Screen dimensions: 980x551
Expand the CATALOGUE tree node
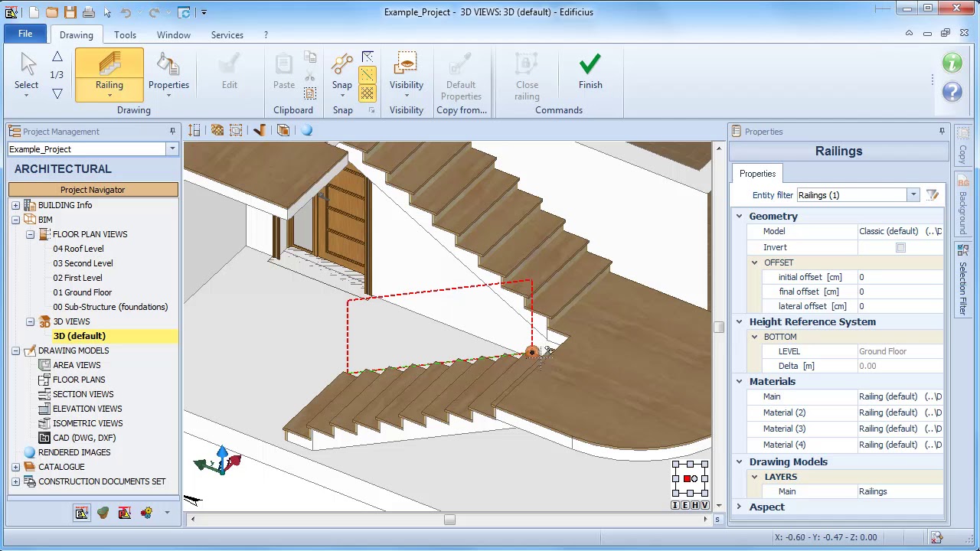(15, 467)
